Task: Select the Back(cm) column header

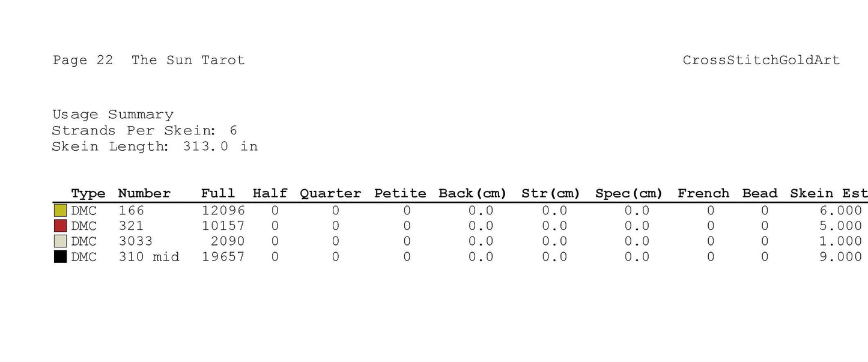Action: (473, 193)
